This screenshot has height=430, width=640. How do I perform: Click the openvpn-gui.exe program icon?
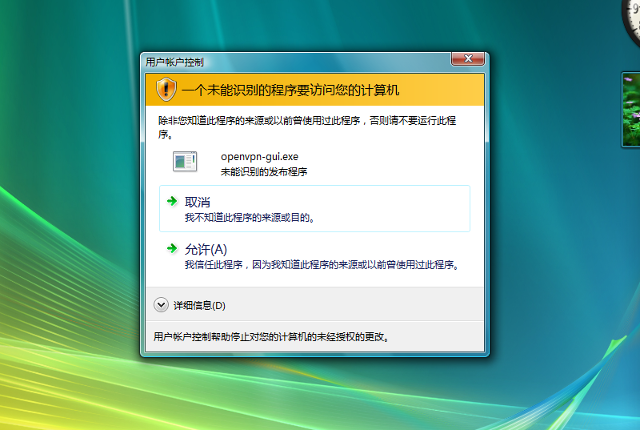tap(185, 161)
